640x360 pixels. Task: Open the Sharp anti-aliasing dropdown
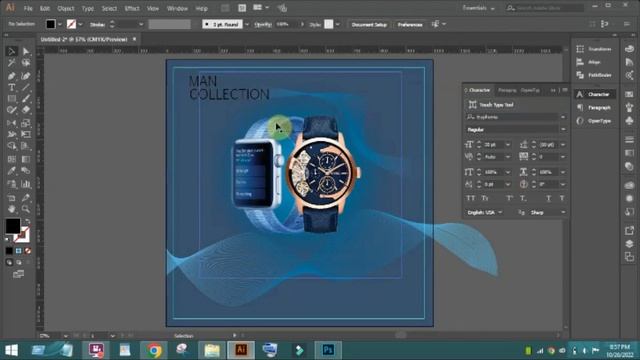click(548, 212)
